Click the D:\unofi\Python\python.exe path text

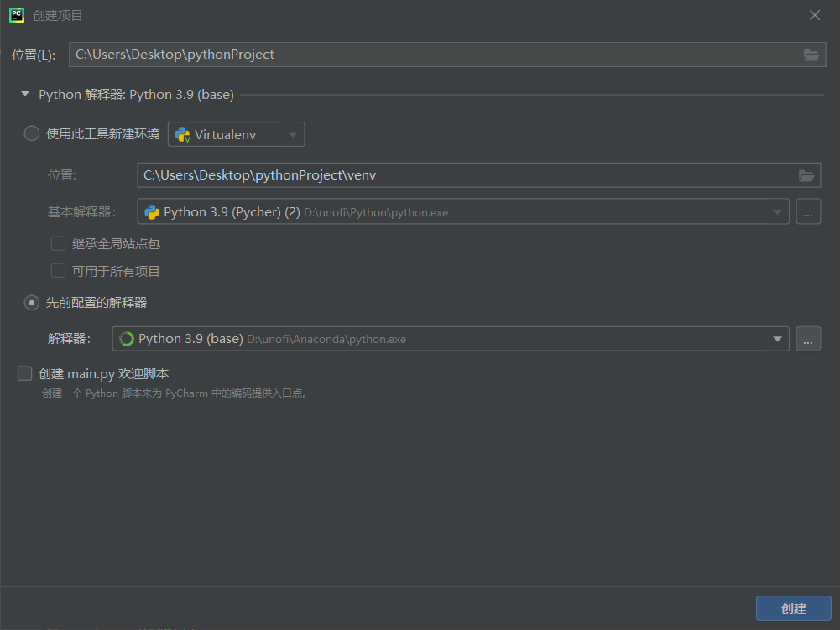376,213
